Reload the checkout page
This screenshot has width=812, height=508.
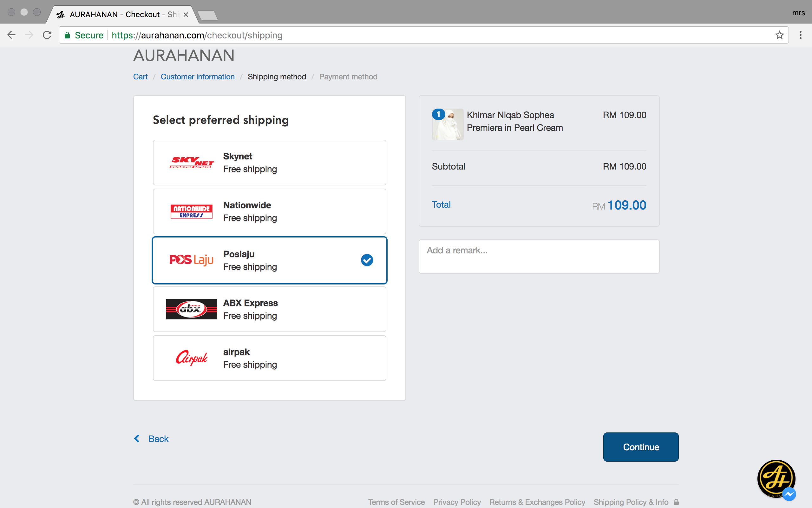tap(47, 35)
